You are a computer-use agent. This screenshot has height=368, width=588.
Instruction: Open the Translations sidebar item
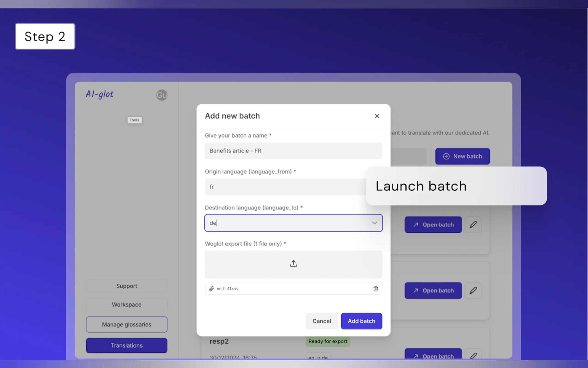(x=126, y=345)
